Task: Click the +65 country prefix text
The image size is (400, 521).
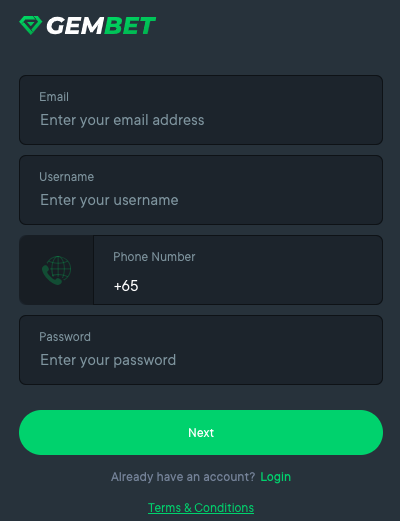Action: tap(126, 286)
